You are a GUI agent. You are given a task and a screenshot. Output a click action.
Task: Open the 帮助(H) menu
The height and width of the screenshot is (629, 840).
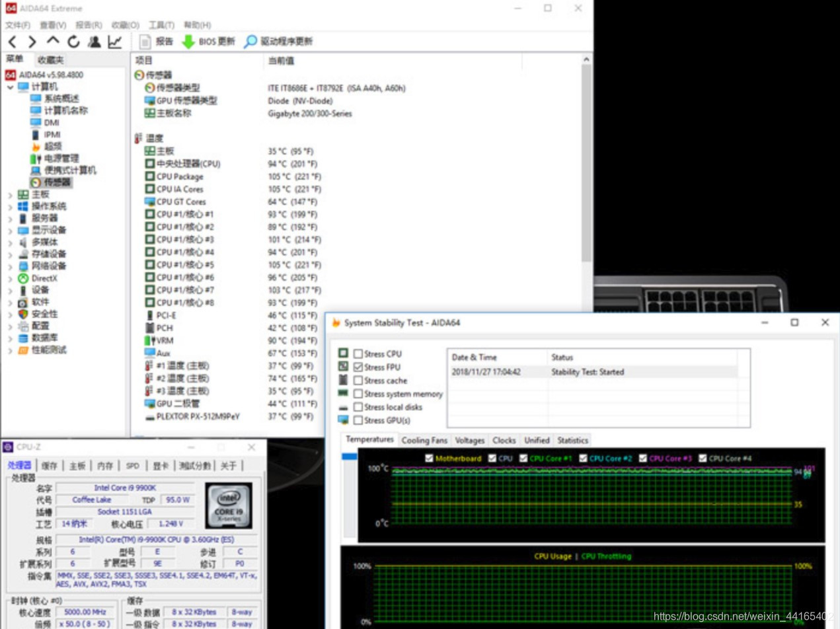coord(197,25)
